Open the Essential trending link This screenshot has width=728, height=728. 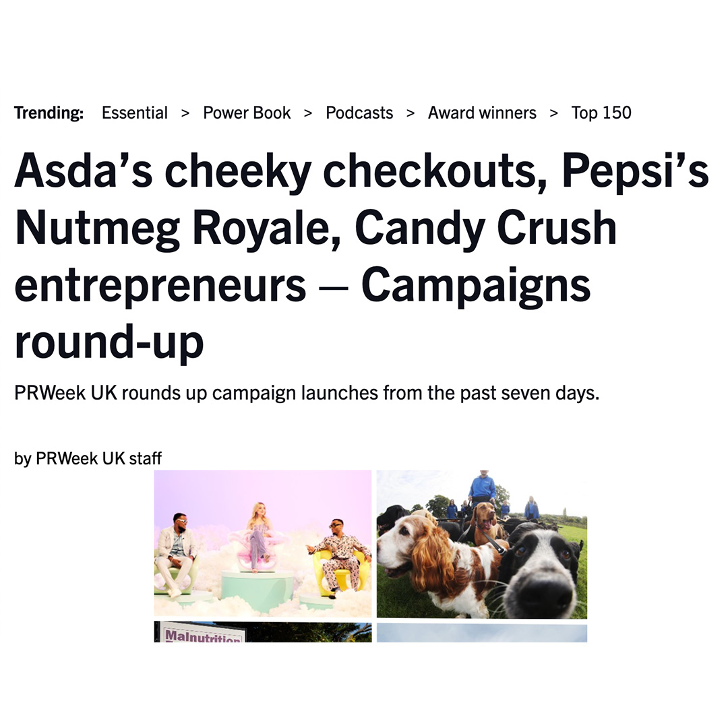[x=134, y=113]
